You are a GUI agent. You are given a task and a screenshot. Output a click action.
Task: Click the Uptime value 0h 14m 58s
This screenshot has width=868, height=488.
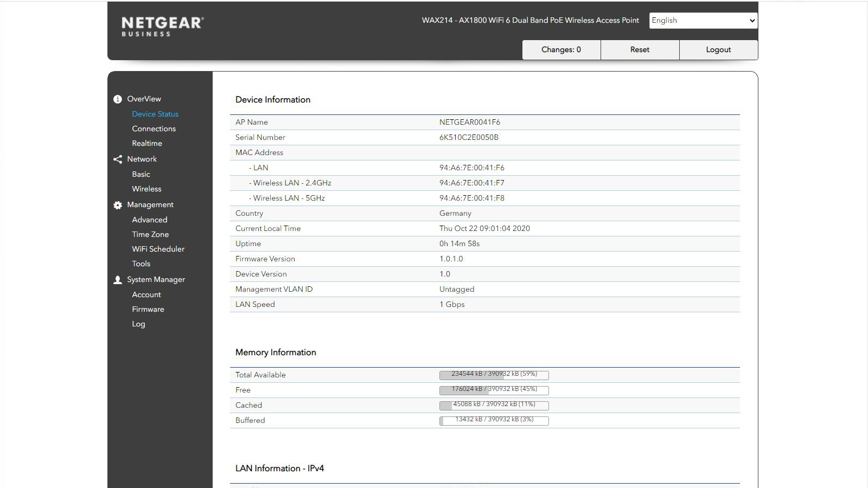pos(459,244)
